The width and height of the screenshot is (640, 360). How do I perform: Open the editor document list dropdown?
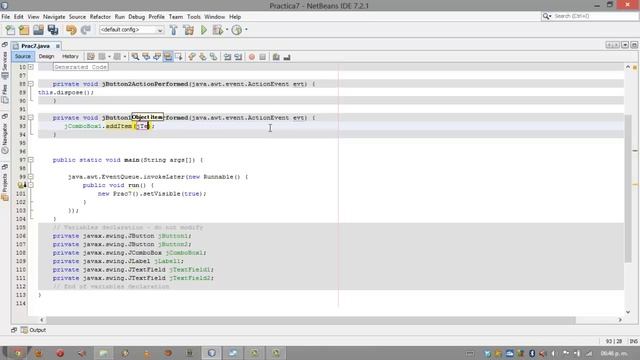click(x=625, y=45)
